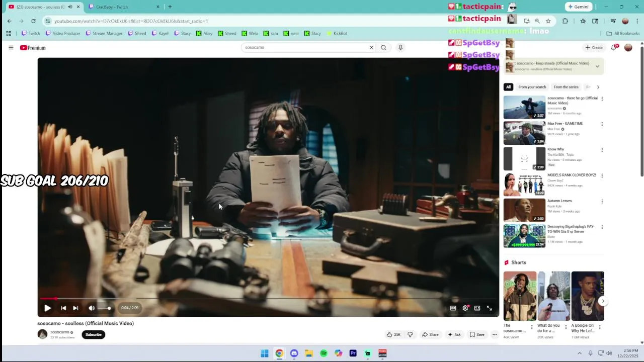Open options for Destroying Bigxthaplug's video

[602, 227]
